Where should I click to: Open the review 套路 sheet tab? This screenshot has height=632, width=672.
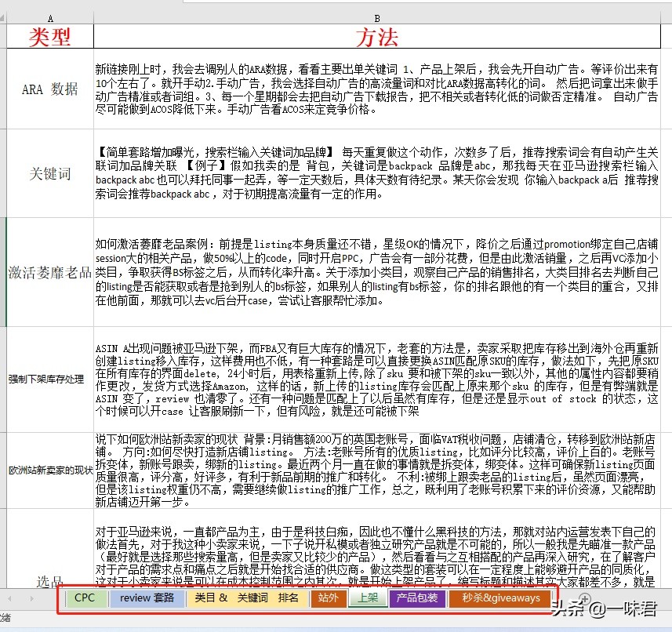pos(147,597)
